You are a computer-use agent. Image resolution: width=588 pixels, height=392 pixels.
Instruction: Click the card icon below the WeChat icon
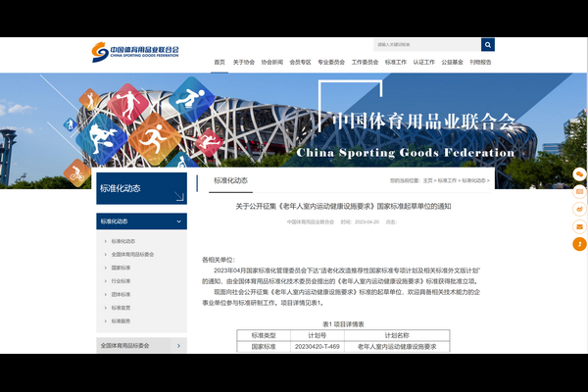(579, 192)
